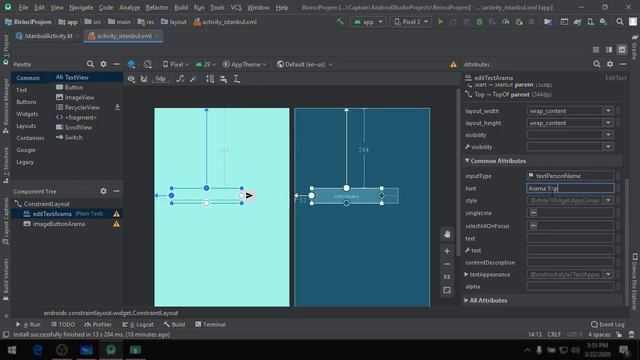Click infer constraints magic wand

pos(193,79)
